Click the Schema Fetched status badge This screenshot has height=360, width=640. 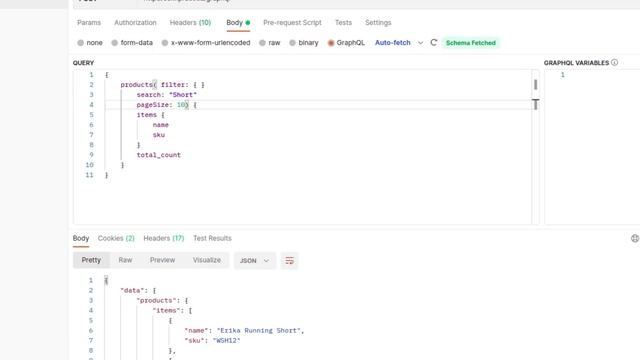click(x=471, y=43)
